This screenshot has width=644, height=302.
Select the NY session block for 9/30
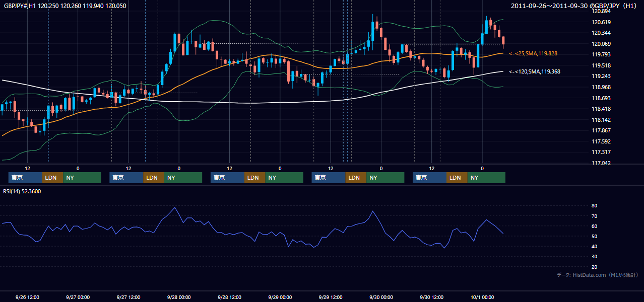[486, 178]
